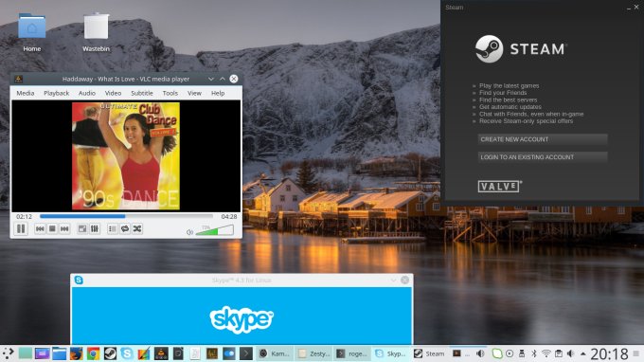Click the show desktop taskbar icon
Viewport: 644px width, 362px height.
(x=25, y=353)
